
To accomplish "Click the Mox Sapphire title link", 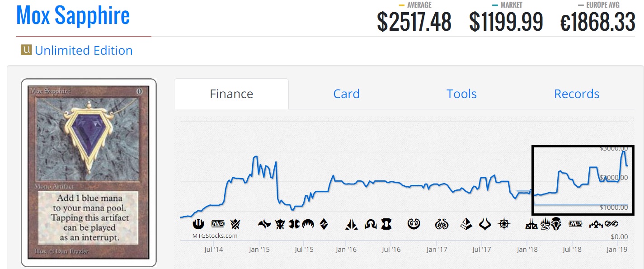I will [73, 15].
